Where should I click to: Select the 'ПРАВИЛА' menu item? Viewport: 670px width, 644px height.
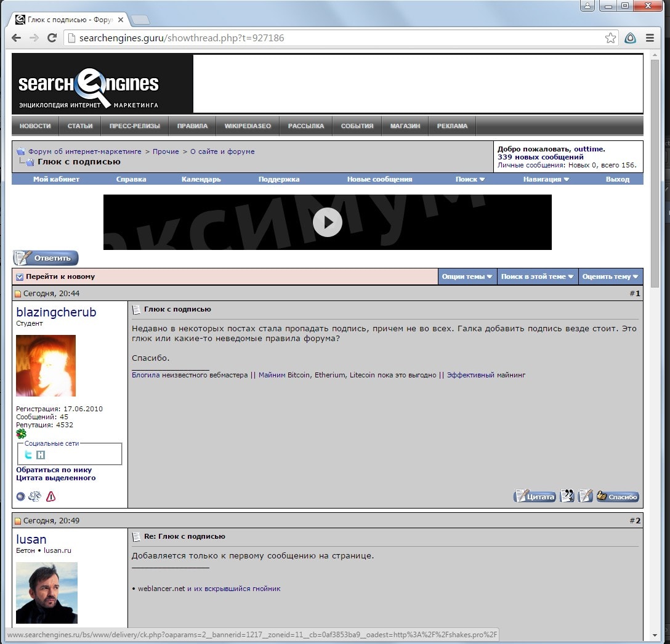(192, 126)
